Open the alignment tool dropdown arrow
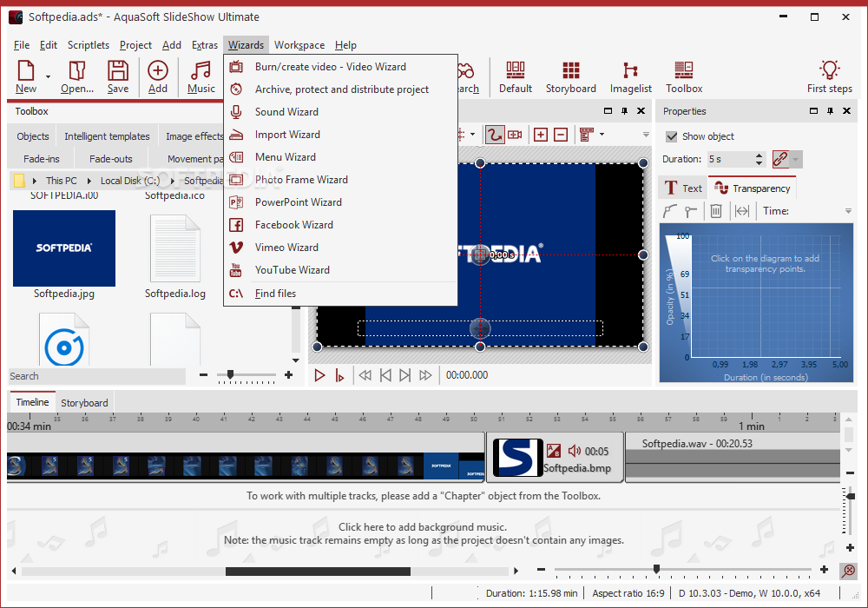868x608 pixels. coord(602,135)
